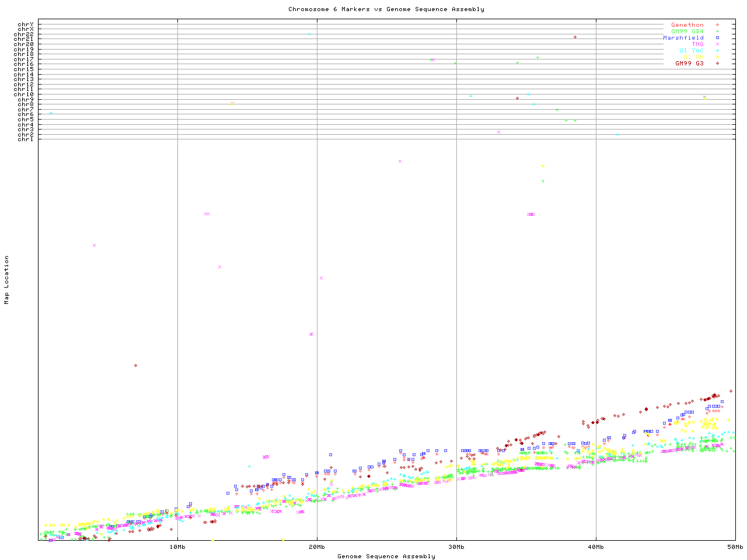747x560 pixels.
Task: Click the green GM99 GB4 plus symbol in legend
Action: click(717, 32)
